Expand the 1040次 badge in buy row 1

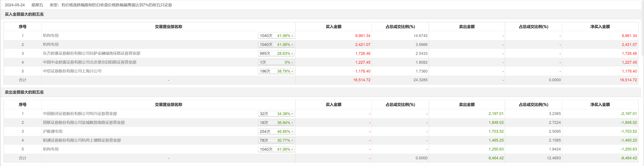(x=276, y=36)
